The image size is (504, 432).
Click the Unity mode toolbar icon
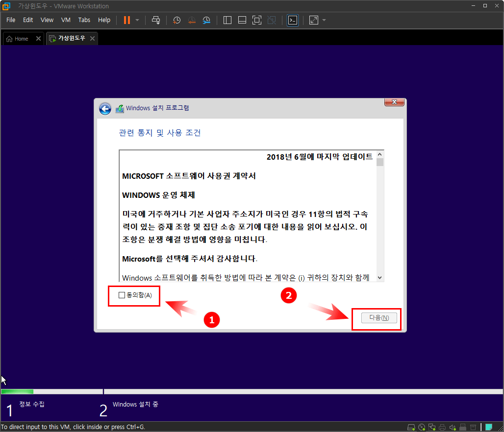pos(272,20)
